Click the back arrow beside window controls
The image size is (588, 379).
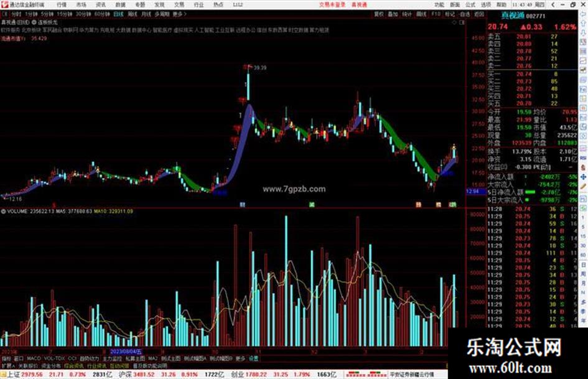(553, 4)
